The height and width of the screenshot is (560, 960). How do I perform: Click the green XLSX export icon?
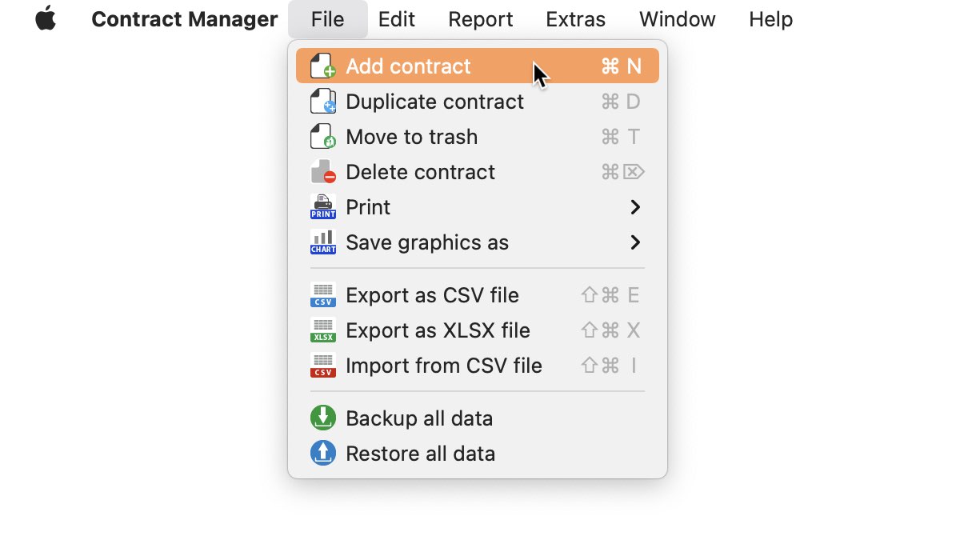323,330
